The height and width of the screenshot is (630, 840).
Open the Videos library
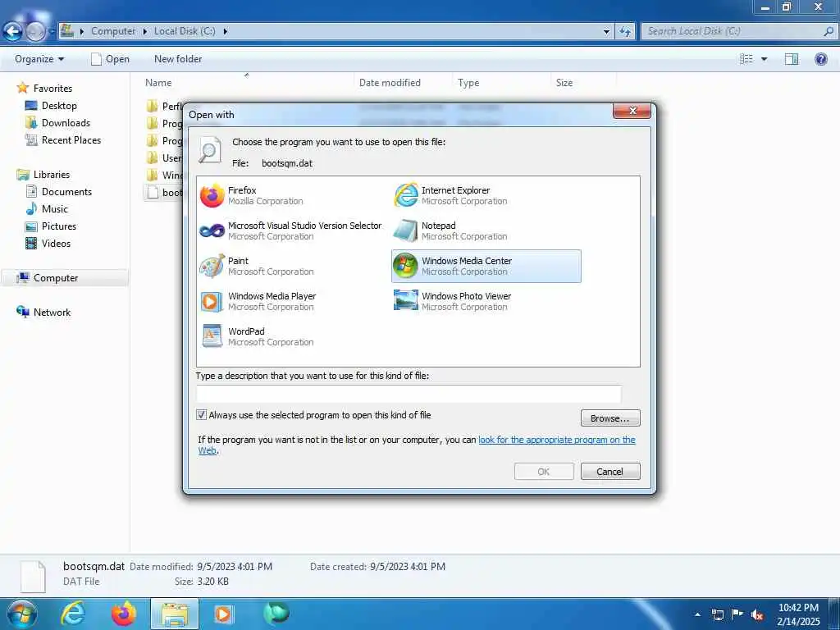pos(56,243)
